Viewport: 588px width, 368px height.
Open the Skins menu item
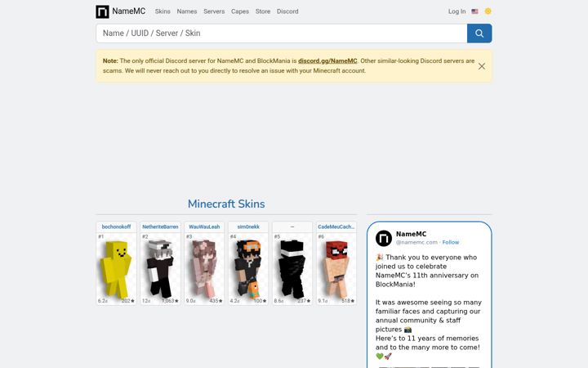163,11
